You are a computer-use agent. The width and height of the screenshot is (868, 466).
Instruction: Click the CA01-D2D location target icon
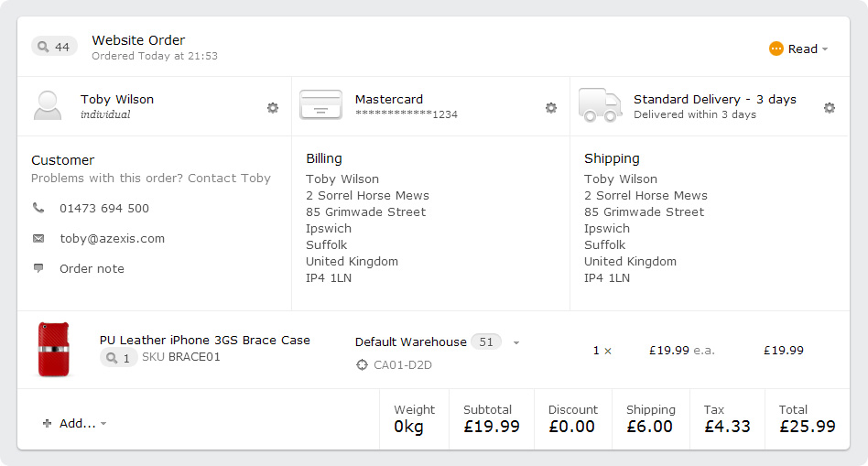coord(362,364)
